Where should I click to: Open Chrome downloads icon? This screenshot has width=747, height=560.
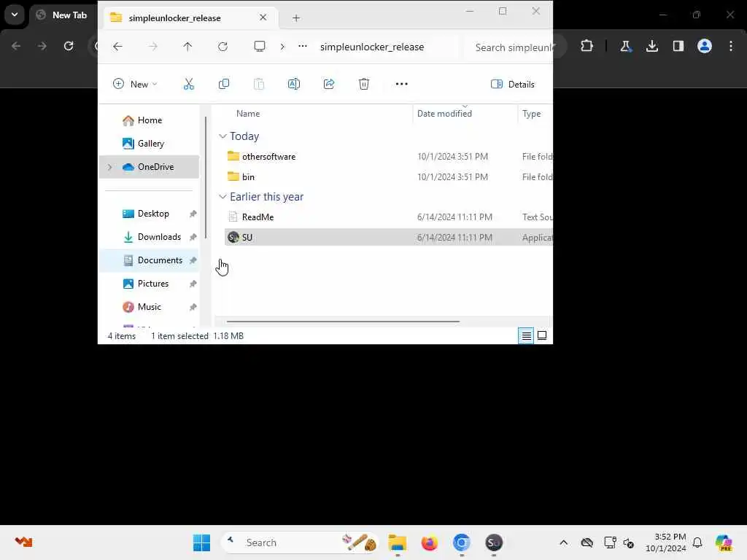(651, 46)
